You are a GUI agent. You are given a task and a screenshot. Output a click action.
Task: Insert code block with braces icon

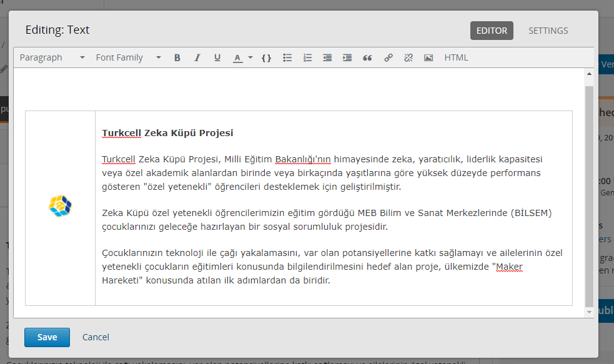pos(266,58)
